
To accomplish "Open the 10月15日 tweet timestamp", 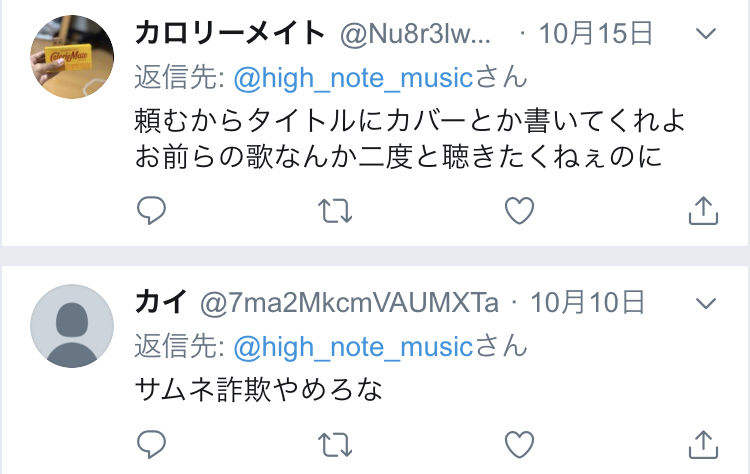I will pos(596,33).
